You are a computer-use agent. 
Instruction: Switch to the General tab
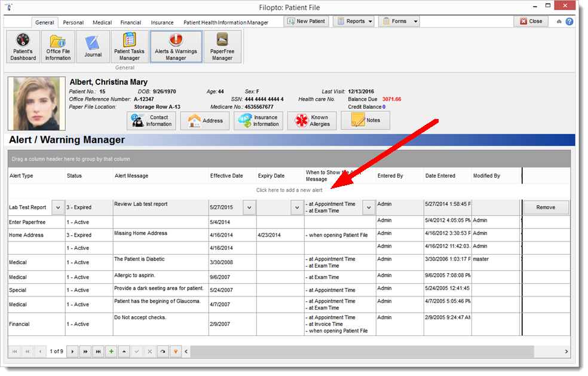point(45,23)
